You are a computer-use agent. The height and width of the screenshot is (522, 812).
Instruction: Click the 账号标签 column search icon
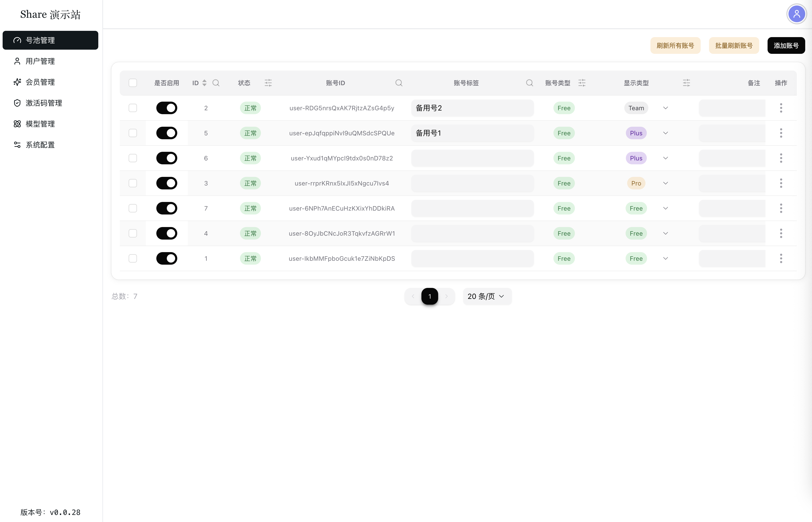[x=529, y=83]
